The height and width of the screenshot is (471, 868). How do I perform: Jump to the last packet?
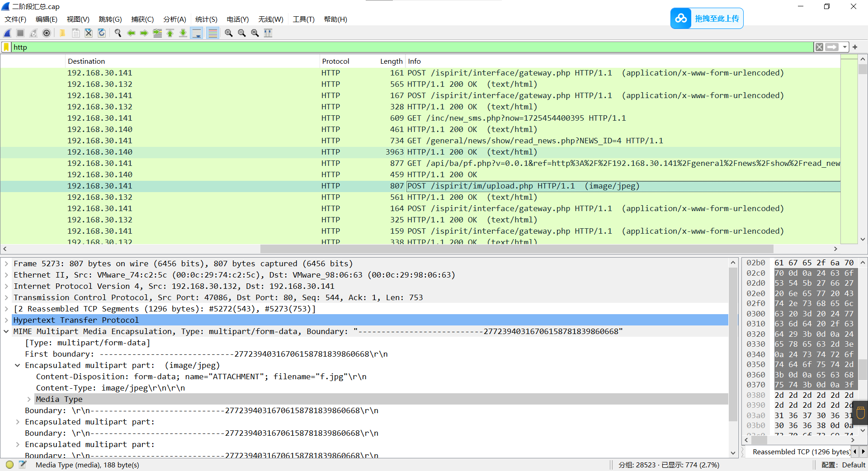click(183, 33)
